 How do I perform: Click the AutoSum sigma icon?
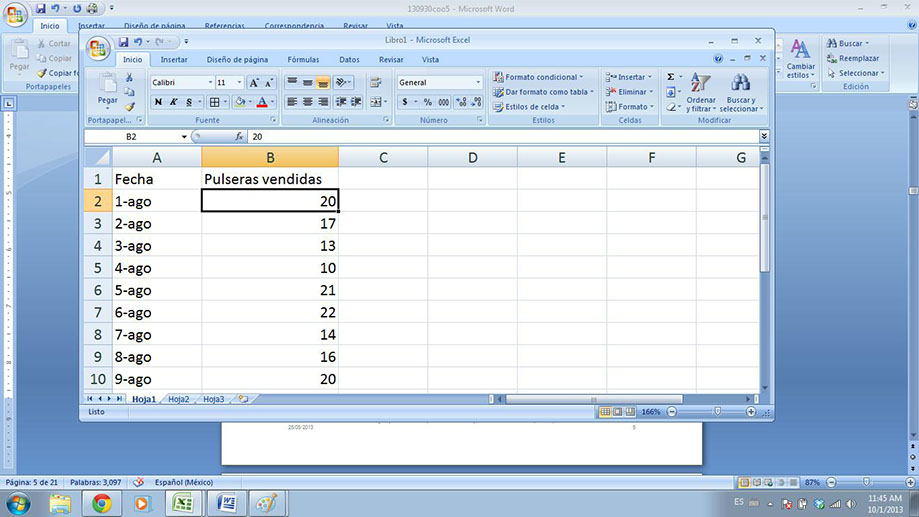[671, 77]
